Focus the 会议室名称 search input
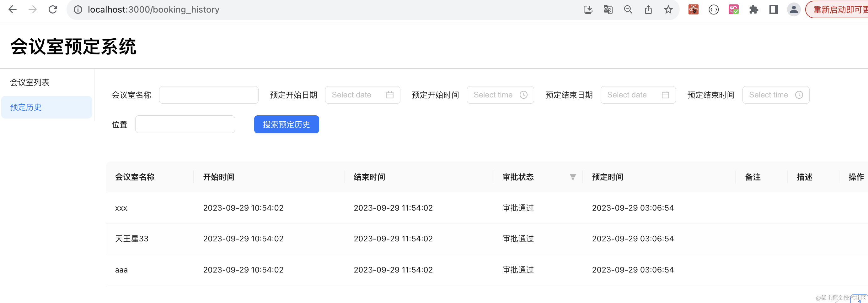Screen dimensions: 868x303 [x=209, y=95]
